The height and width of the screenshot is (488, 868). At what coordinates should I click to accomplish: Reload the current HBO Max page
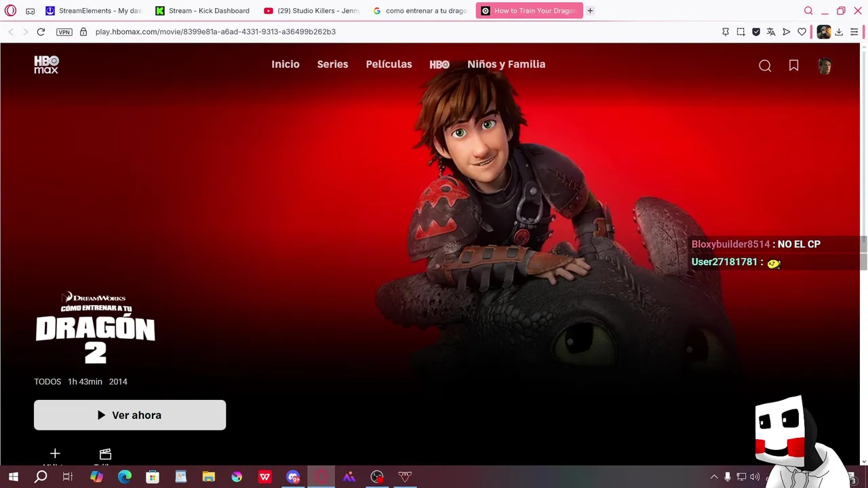41,32
